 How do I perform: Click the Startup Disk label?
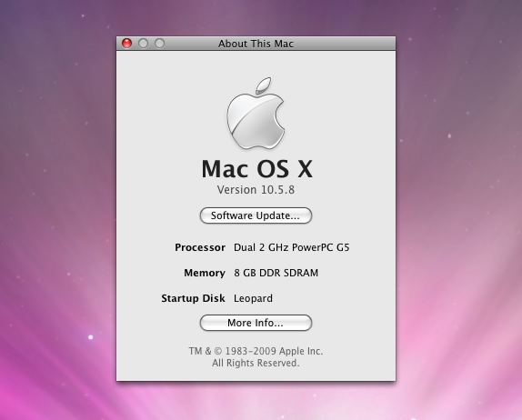[x=193, y=298]
